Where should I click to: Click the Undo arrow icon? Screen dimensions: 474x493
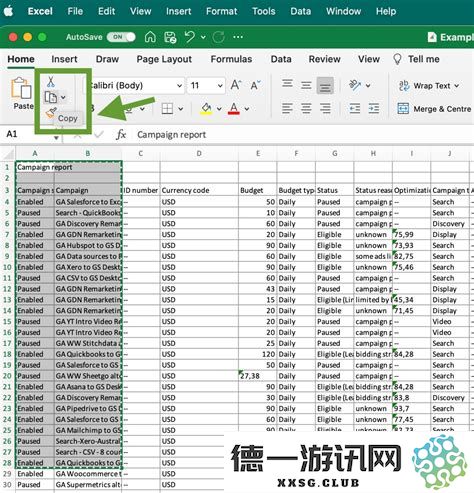pyautogui.click(x=189, y=37)
